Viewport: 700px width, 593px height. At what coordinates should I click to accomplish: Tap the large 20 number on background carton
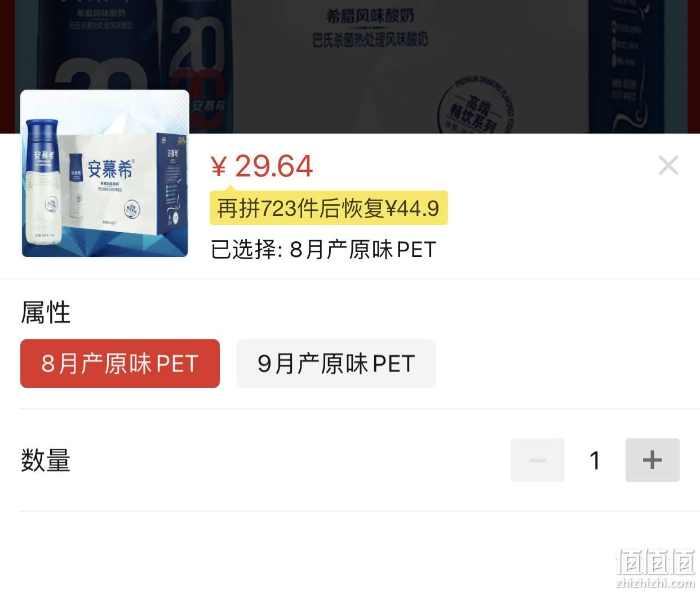pyautogui.click(x=193, y=51)
